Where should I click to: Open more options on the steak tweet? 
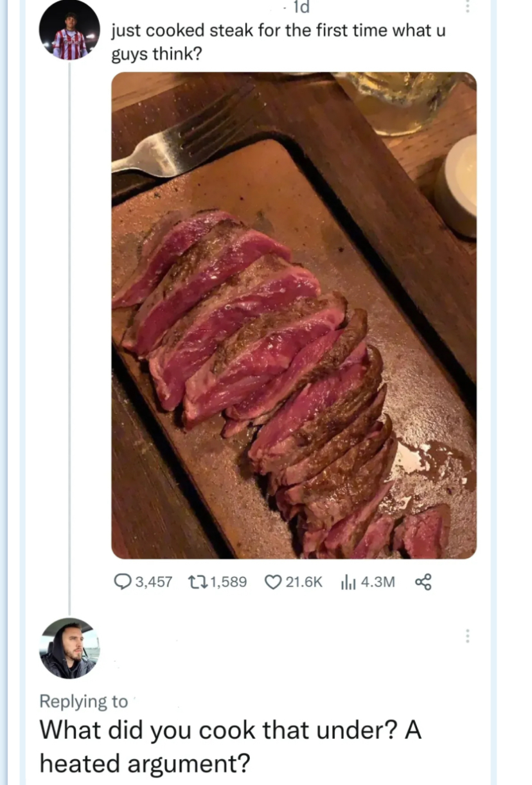click(468, 6)
